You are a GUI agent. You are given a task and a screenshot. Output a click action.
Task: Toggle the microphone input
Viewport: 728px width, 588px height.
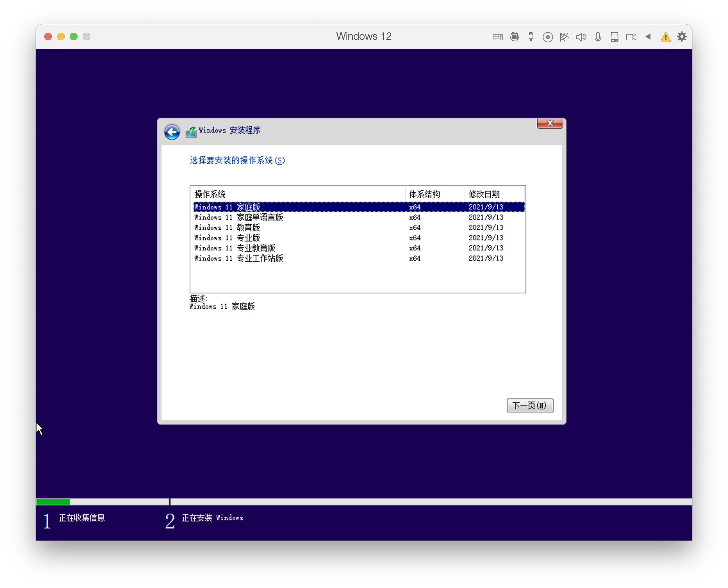tap(598, 37)
